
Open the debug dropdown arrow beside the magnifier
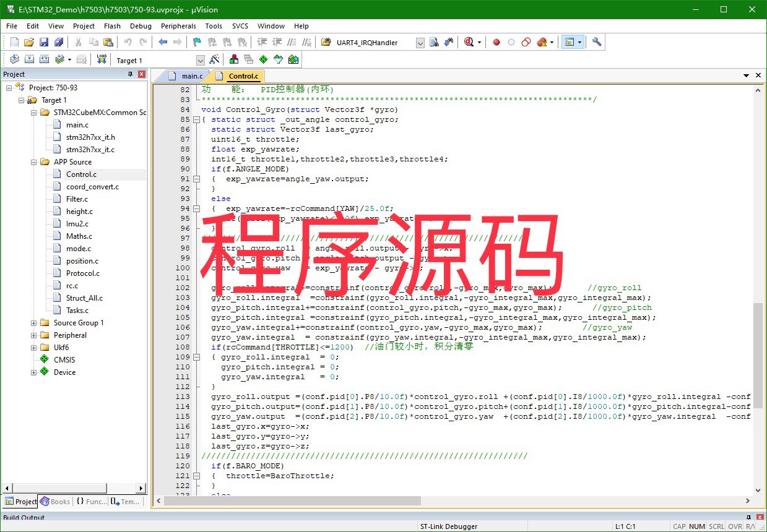[x=480, y=42]
